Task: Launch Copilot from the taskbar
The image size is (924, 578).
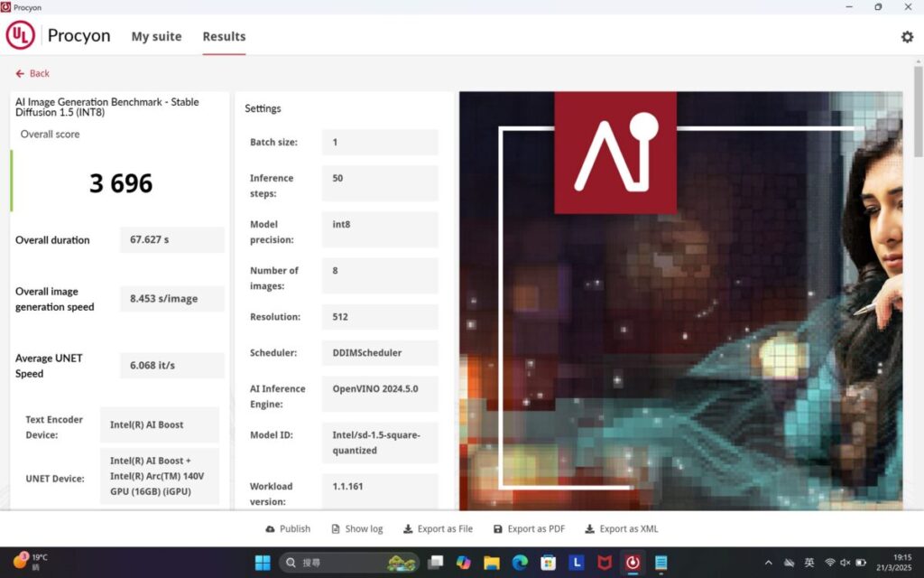Action: coord(464,563)
